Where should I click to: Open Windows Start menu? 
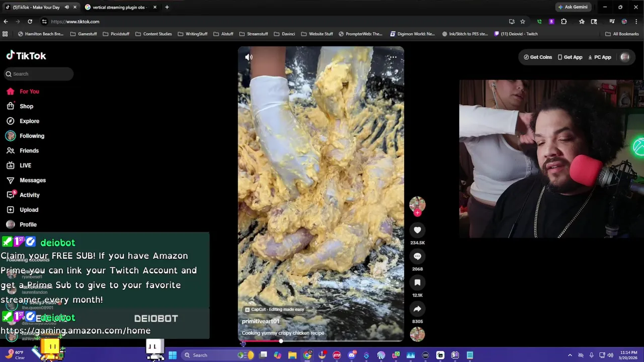pyautogui.click(x=173, y=355)
